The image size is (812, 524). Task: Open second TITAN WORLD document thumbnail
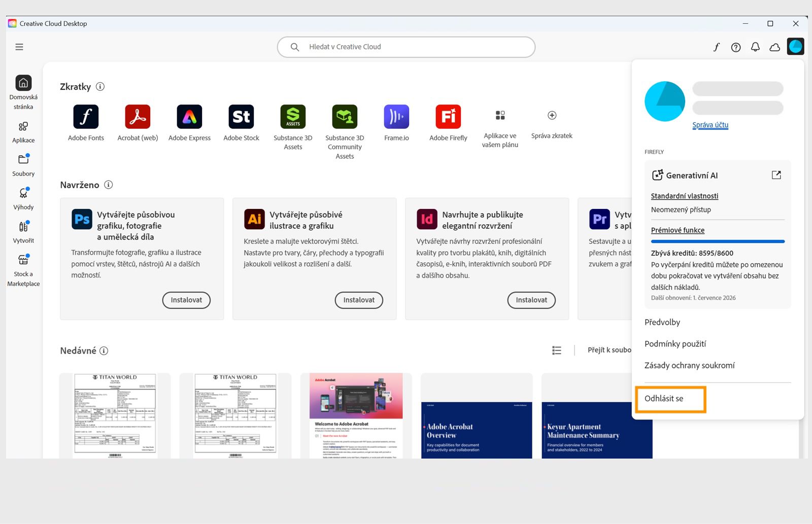coord(235,416)
